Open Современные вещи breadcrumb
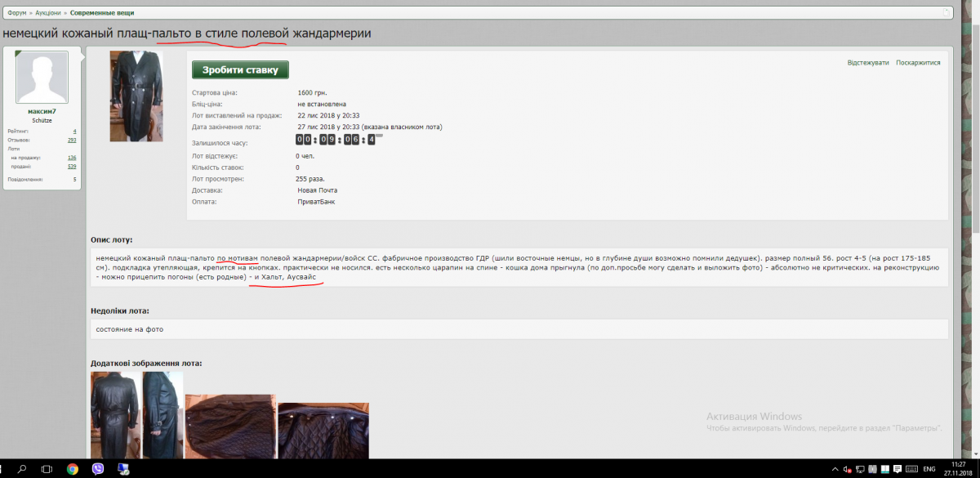980x478 pixels. pyautogui.click(x=102, y=13)
